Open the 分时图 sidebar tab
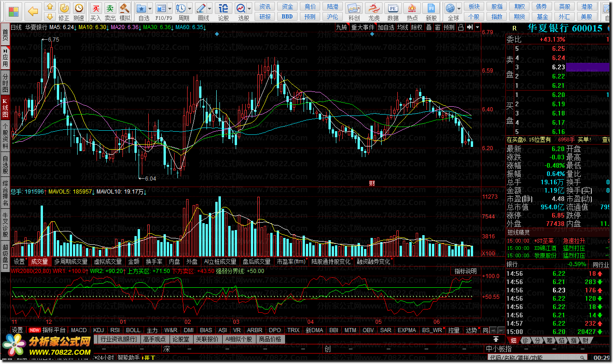Image resolution: width=614 pixels, height=364 pixels. coord(5,82)
